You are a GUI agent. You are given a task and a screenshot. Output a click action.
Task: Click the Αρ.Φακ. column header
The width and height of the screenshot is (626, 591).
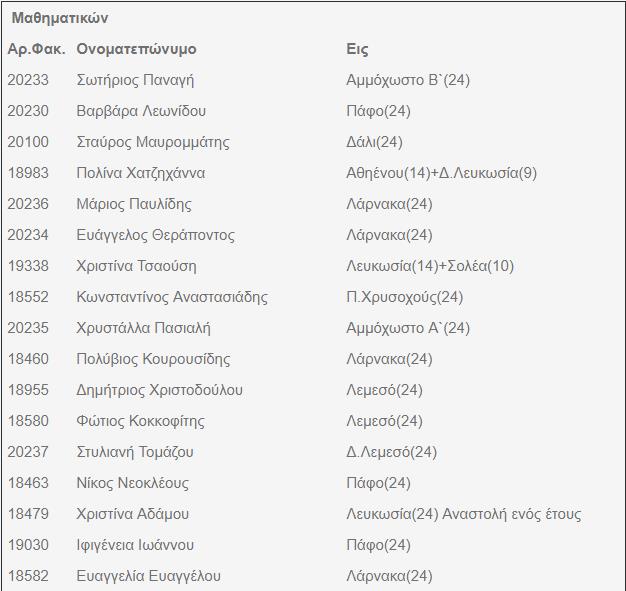coord(37,49)
